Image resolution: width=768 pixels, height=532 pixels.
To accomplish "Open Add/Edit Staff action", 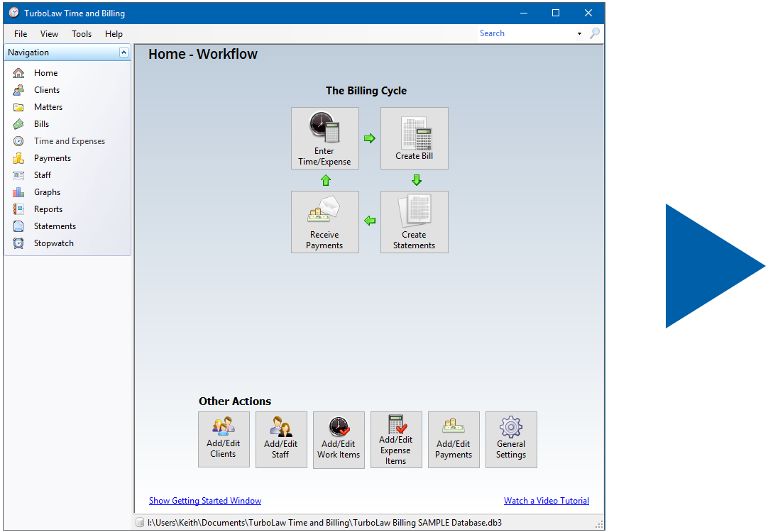I will tap(281, 440).
